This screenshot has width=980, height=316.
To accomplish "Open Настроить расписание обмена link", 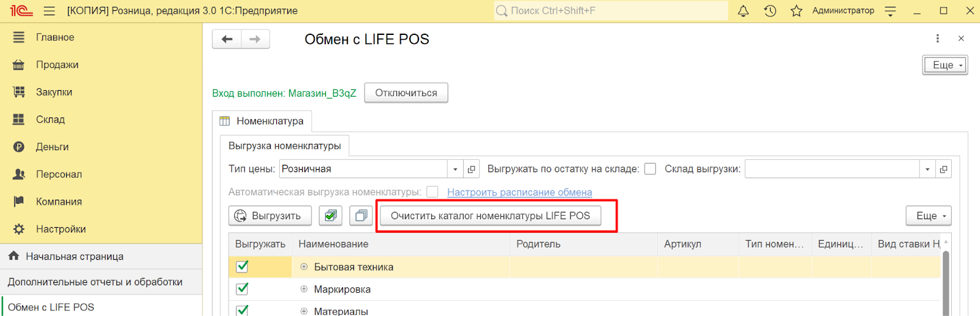I will click(519, 192).
